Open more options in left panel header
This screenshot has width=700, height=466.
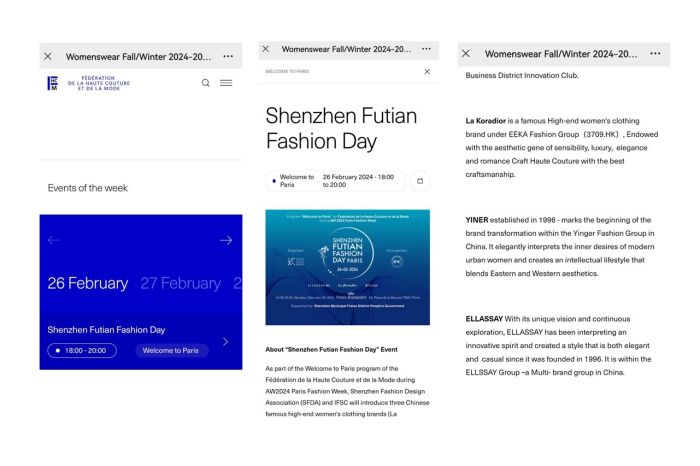tap(228, 56)
